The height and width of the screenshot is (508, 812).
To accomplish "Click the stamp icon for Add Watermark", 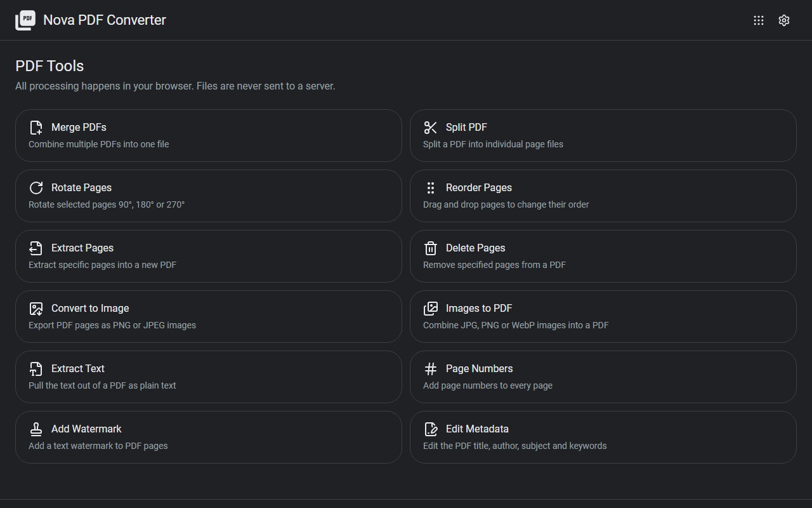I will [36, 429].
